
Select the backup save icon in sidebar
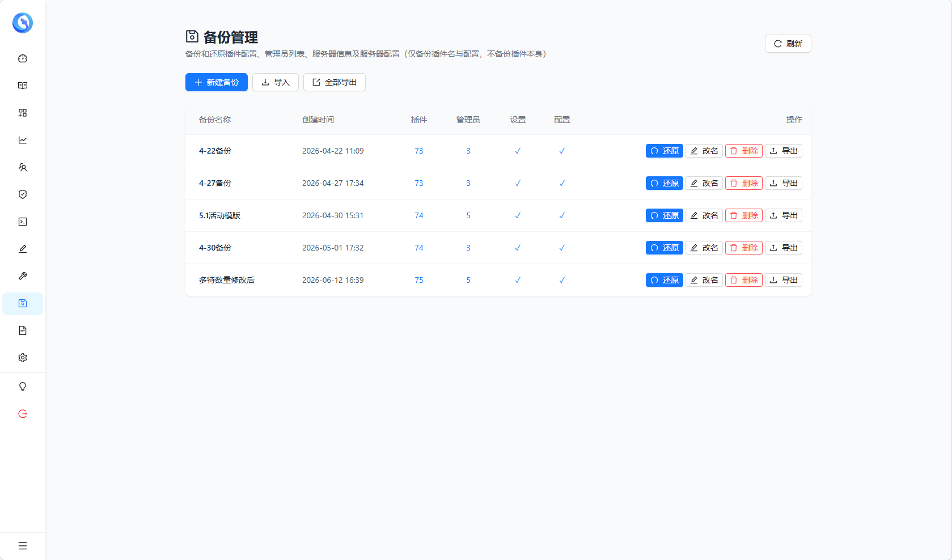[23, 303]
